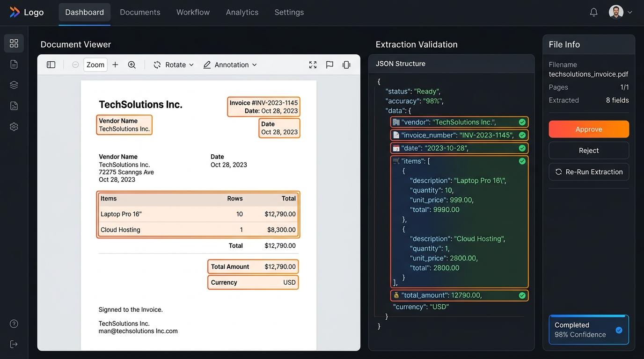This screenshot has height=359, width=644.
Task: Click the invoice_number document icon in JSON
Action: coord(396,135)
